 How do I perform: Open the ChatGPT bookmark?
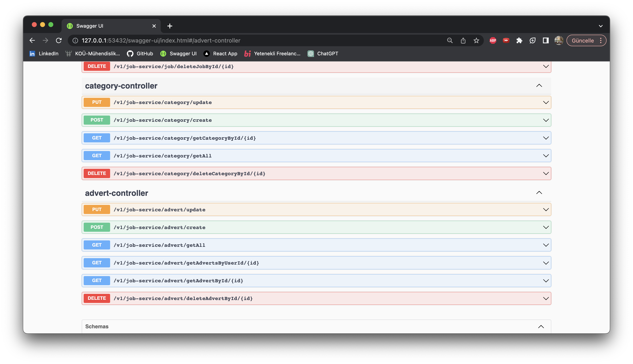[323, 53]
